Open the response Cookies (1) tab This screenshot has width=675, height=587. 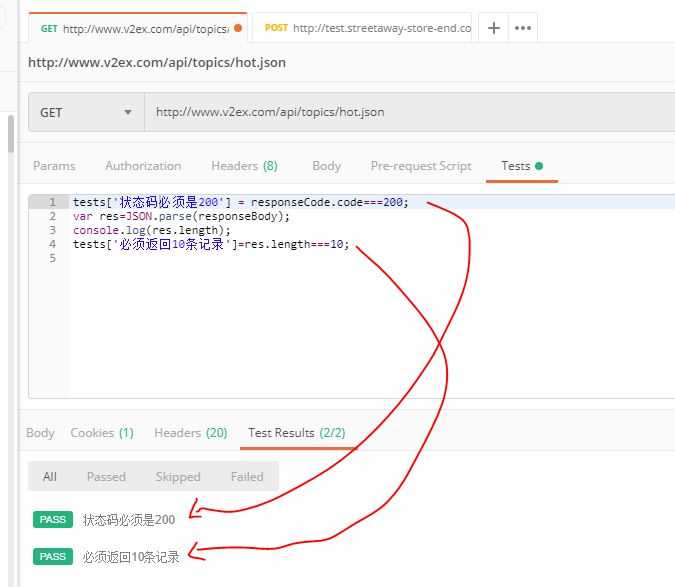tap(102, 433)
